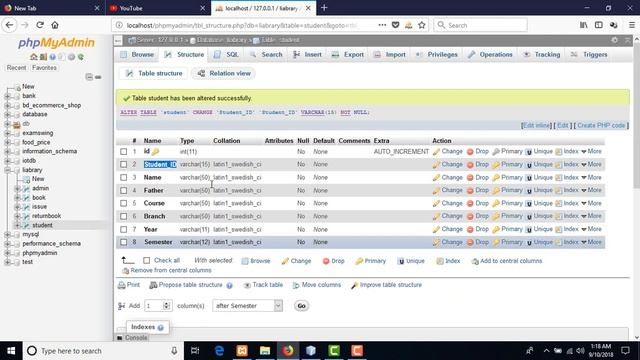
Task: Open the 'after Semester' position dropdown
Action: pyautogui.click(x=247, y=306)
